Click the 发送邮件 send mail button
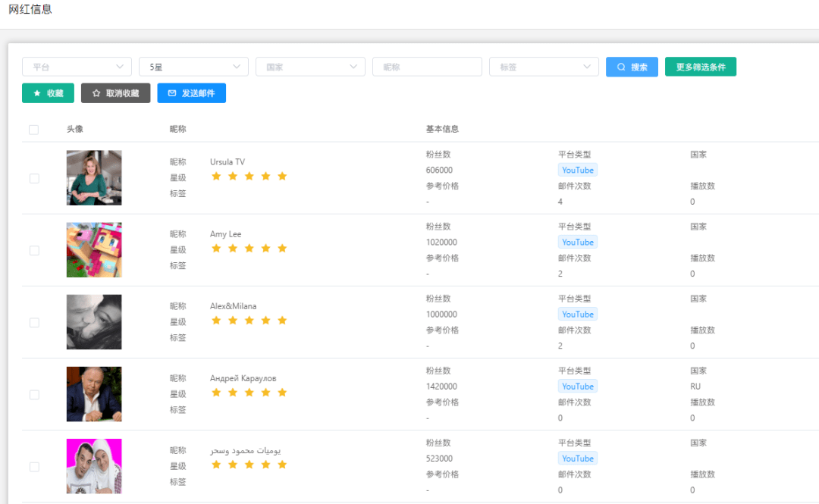This screenshot has height=504, width=819. click(x=191, y=93)
